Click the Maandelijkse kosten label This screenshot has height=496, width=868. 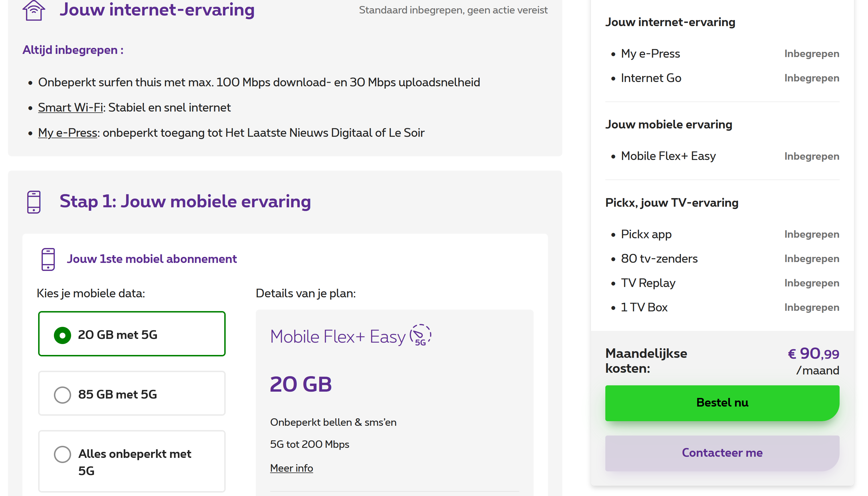click(x=646, y=361)
